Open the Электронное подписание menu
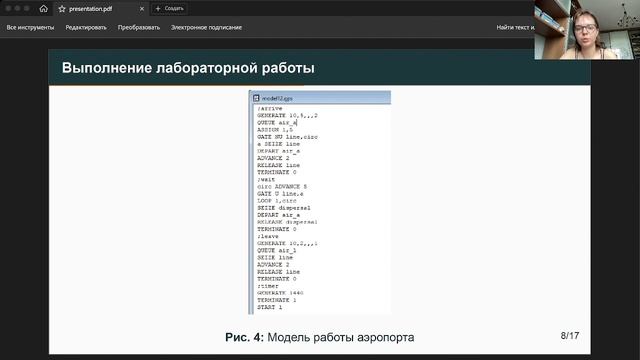 pos(206,27)
